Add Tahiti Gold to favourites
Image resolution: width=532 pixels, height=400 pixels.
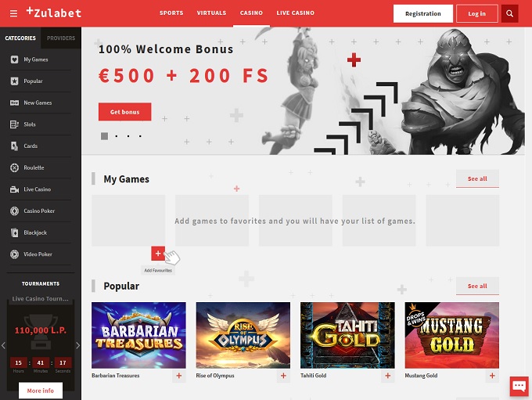[388, 376]
